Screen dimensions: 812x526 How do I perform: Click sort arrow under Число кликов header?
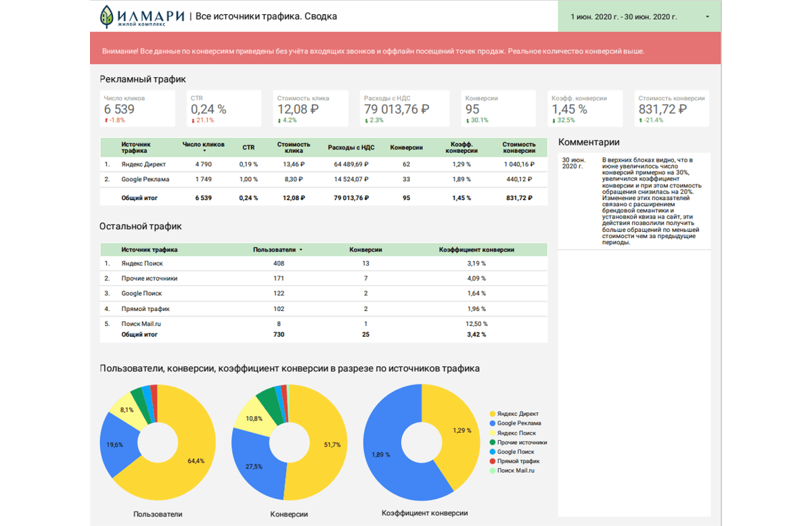tap(204, 151)
